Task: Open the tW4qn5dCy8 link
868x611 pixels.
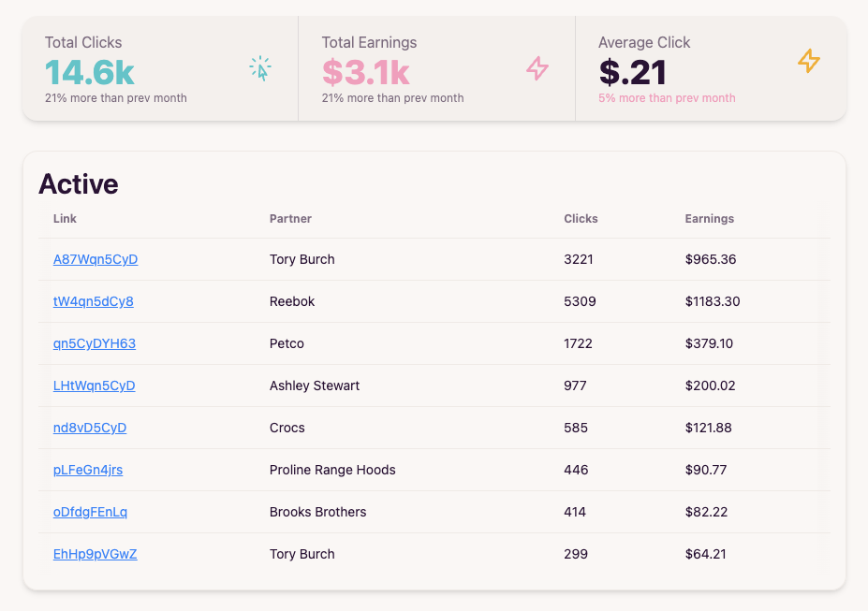Action: click(93, 301)
